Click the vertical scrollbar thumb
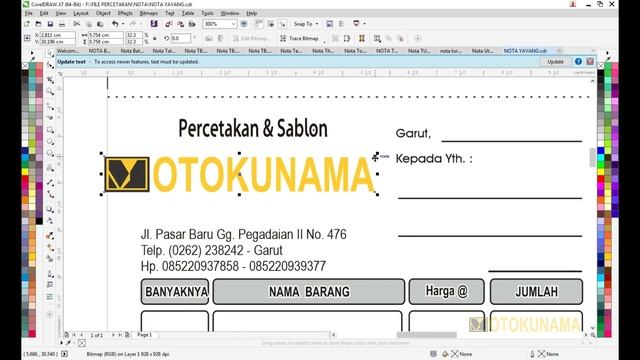Image resolution: width=640 pixels, height=360 pixels. [x=593, y=158]
